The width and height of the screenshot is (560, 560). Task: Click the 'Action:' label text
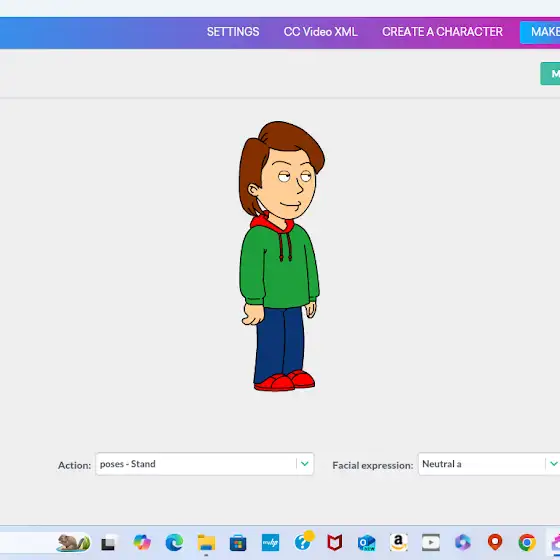click(x=75, y=465)
